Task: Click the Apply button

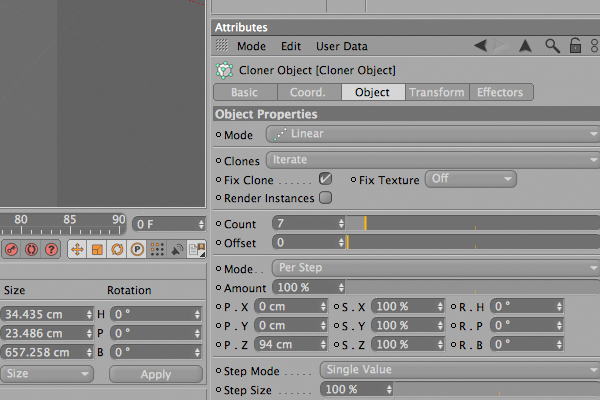Action: coord(156,374)
